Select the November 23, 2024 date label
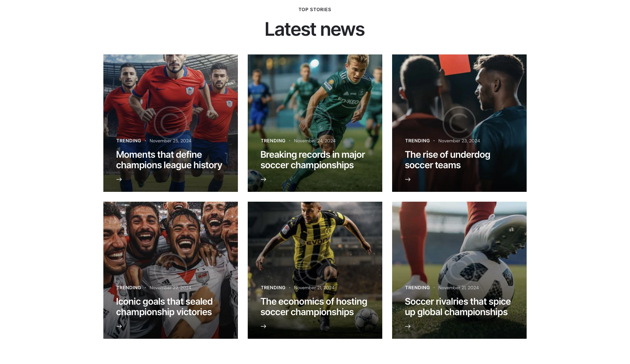 (459, 141)
